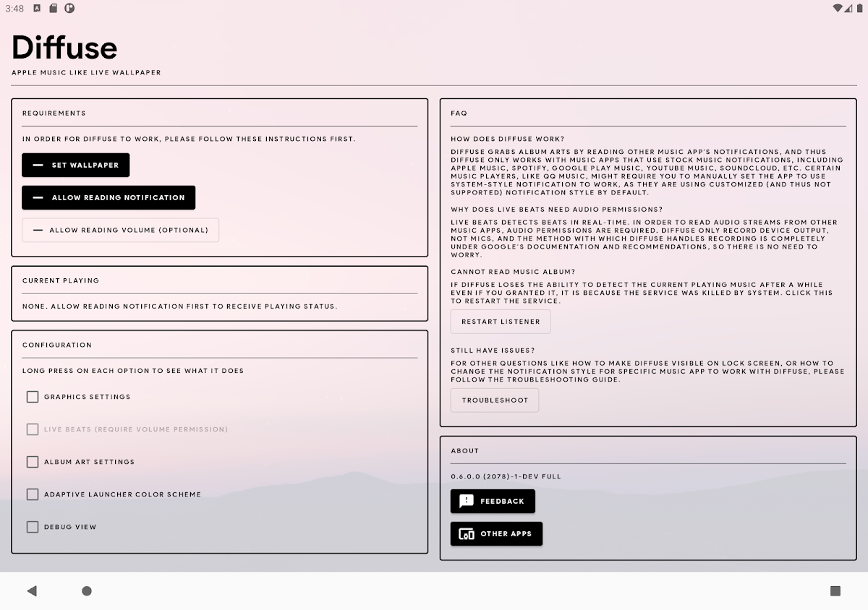Screen dimensions: 868x610
Task: Tap the Wi-Fi status bar icon
Action: 838,9
